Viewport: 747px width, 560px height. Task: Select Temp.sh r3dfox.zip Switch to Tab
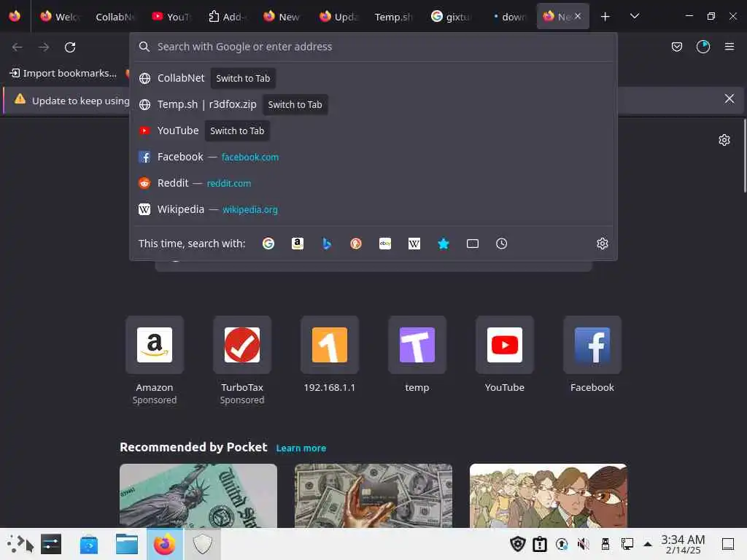point(373,104)
